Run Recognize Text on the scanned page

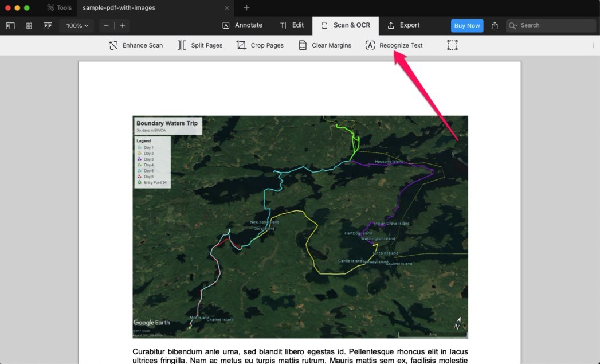394,45
